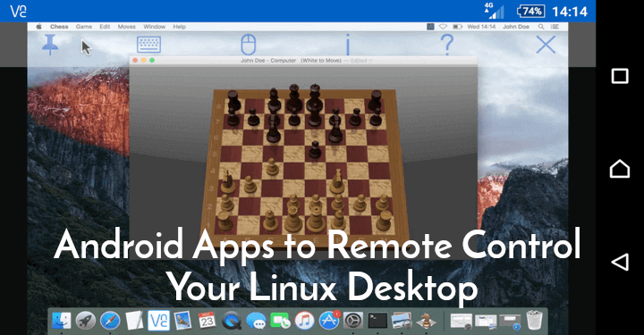Tap Android back triangle button
The width and height of the screenshot is (644, 335).
coord(620,262)
